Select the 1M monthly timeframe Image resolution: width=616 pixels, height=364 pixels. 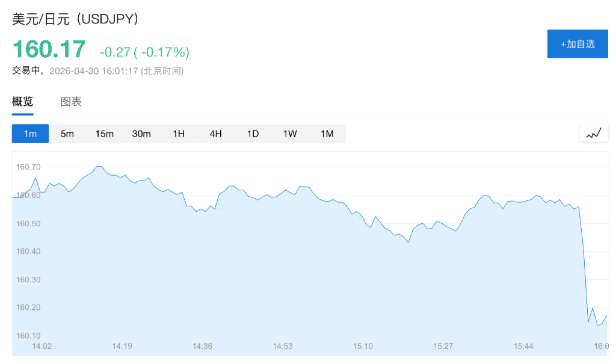(327, 134)
